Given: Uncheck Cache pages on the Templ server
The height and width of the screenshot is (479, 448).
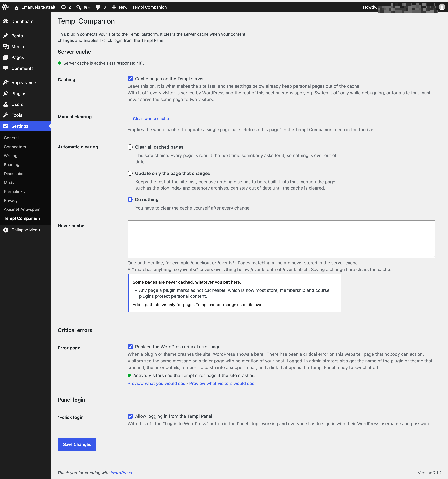Looking at the screenshot, I should 130,79.
